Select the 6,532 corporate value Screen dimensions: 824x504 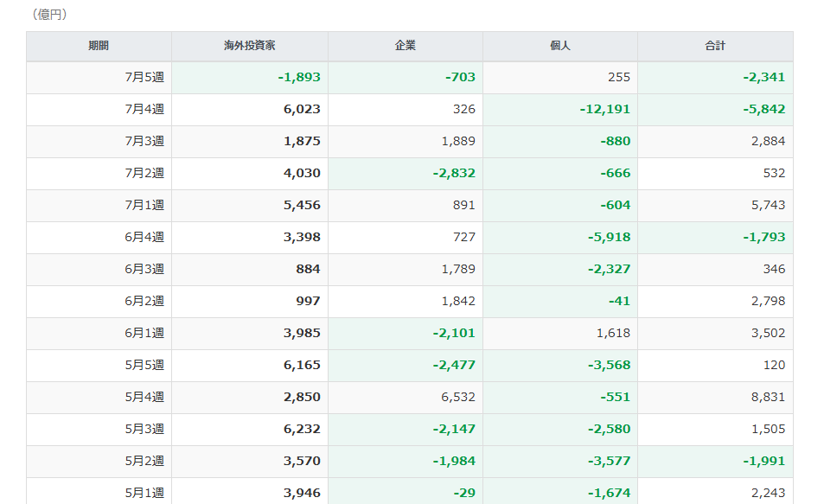click(458, 398)
